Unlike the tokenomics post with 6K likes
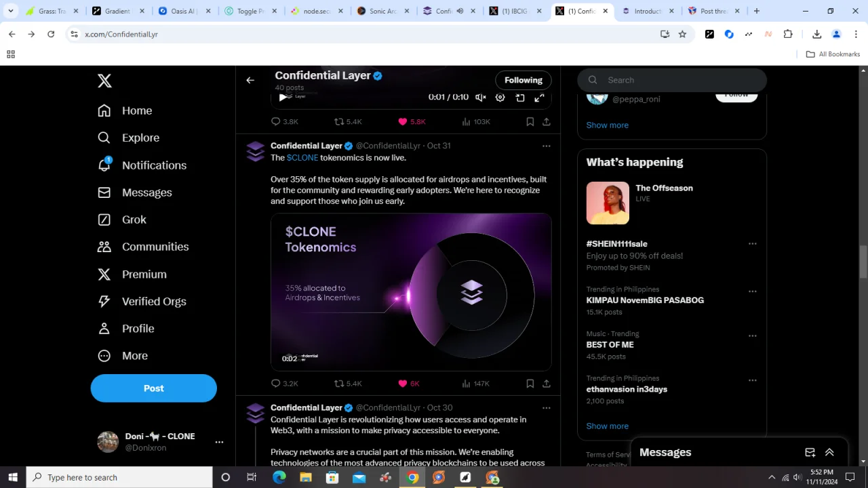868x488 pixels. (409, 384)
